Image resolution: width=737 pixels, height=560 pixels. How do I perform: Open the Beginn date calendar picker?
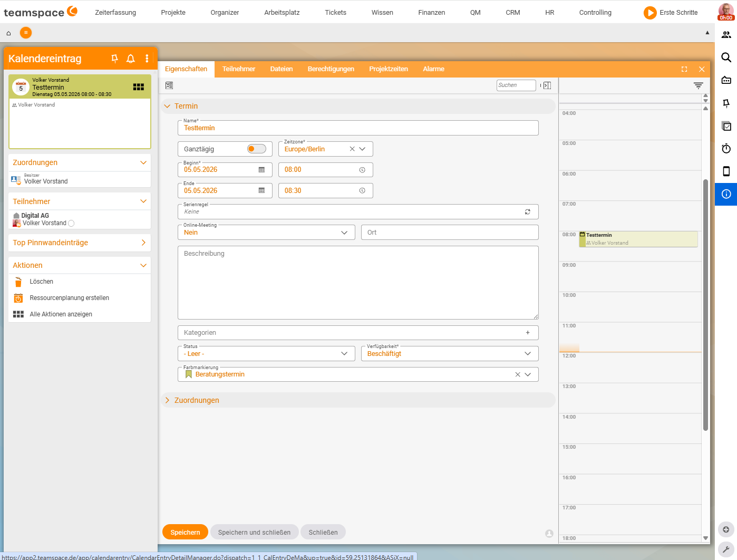pyautogui.click(x=261, y=170)
